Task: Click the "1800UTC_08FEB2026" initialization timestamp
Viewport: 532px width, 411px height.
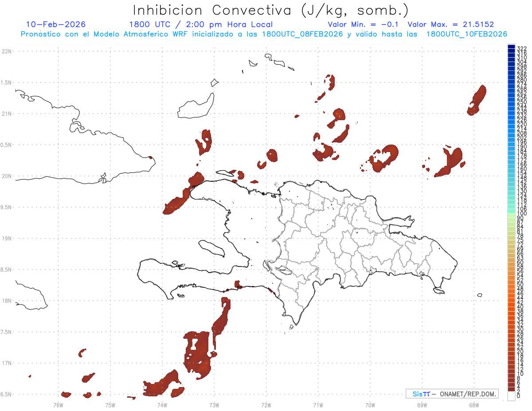Action: (x=302, y=34)
